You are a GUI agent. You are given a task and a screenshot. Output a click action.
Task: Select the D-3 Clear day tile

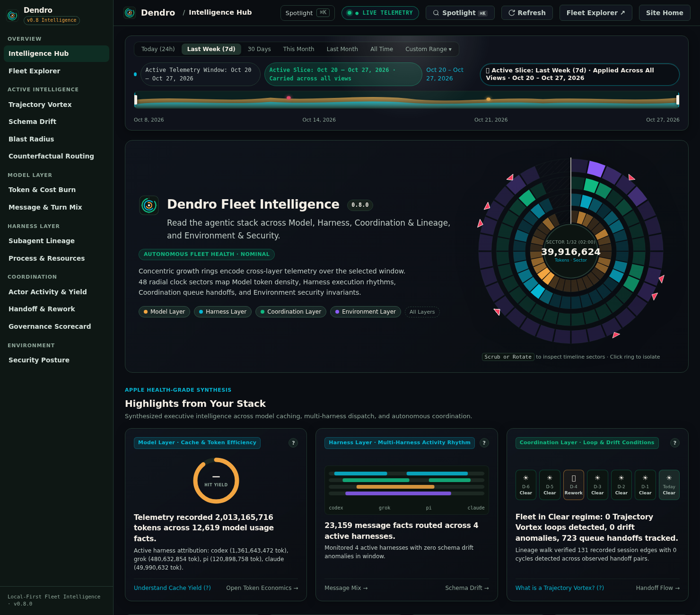[x=597, y=485]
